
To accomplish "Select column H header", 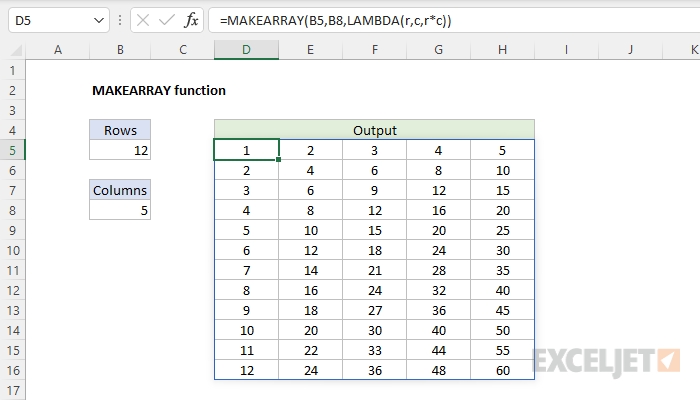I will [502, 50].
